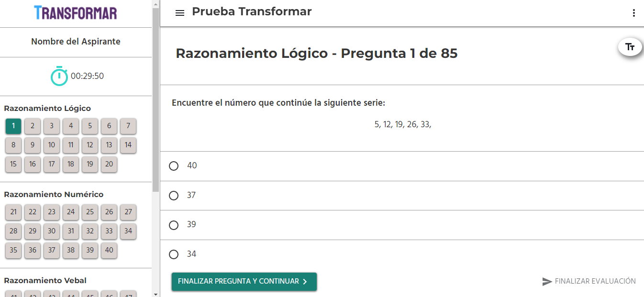Open question 21 in Razonamiento Numérico

tap(13, 212)
